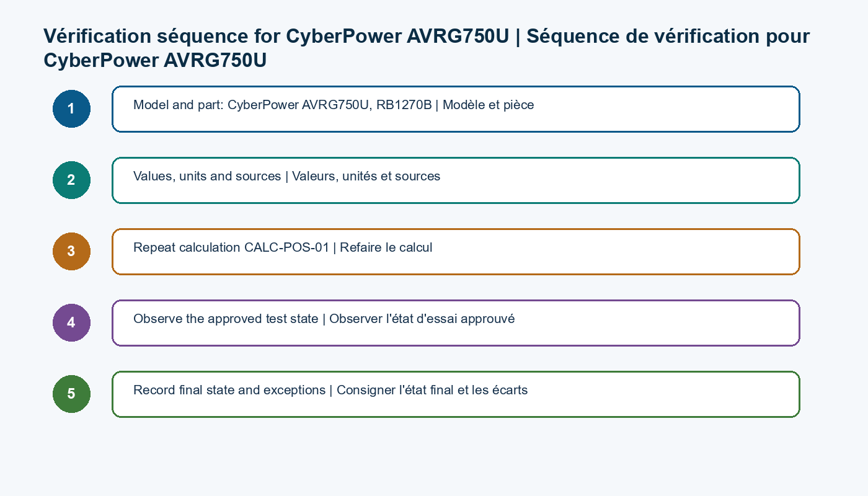Click the blue step 1 number badge
Image resolution: width=868 pixels, height=496 pixels.
pos(71,109)
